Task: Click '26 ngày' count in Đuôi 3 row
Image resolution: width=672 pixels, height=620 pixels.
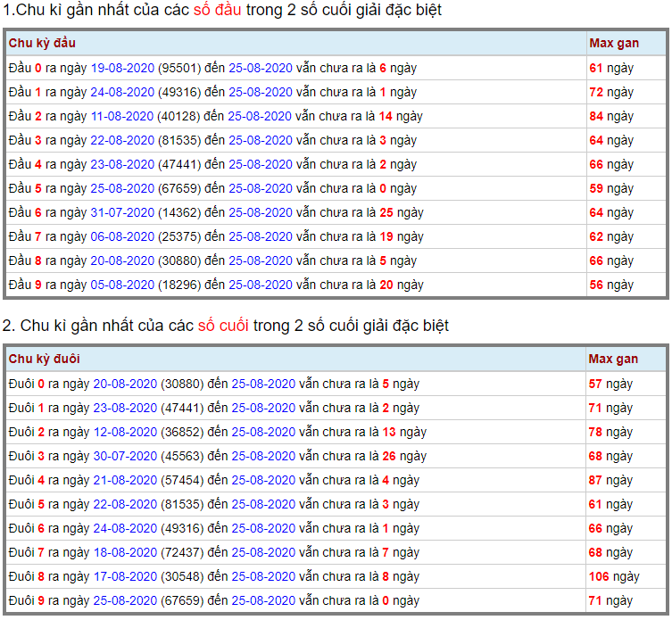Action: (404, 456)
